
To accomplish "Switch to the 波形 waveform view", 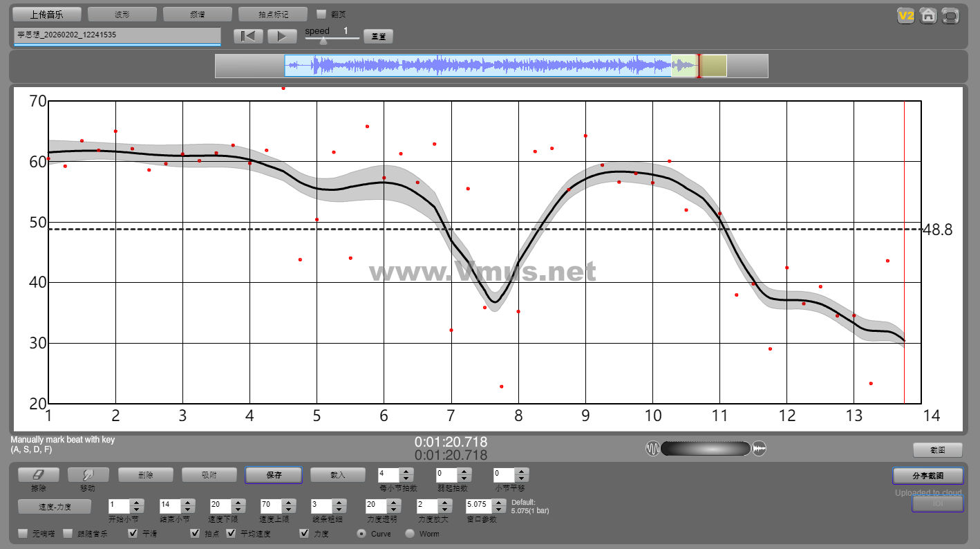I will 122,15.
